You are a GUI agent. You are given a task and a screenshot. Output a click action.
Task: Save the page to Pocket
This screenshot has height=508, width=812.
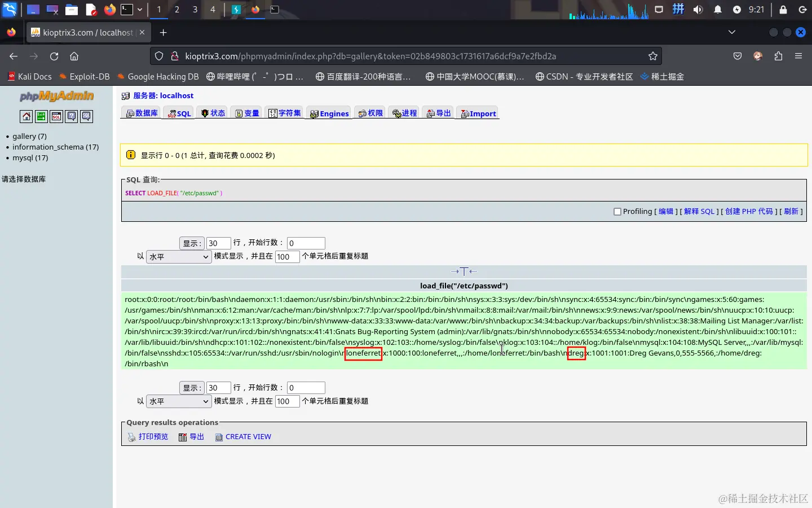point(738,56)
